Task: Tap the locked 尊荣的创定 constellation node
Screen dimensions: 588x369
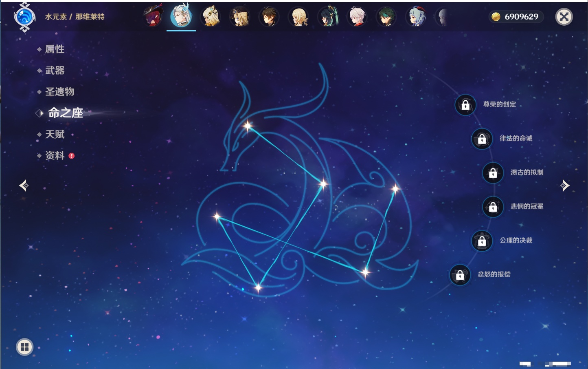Action: click(x=465, y=105)
